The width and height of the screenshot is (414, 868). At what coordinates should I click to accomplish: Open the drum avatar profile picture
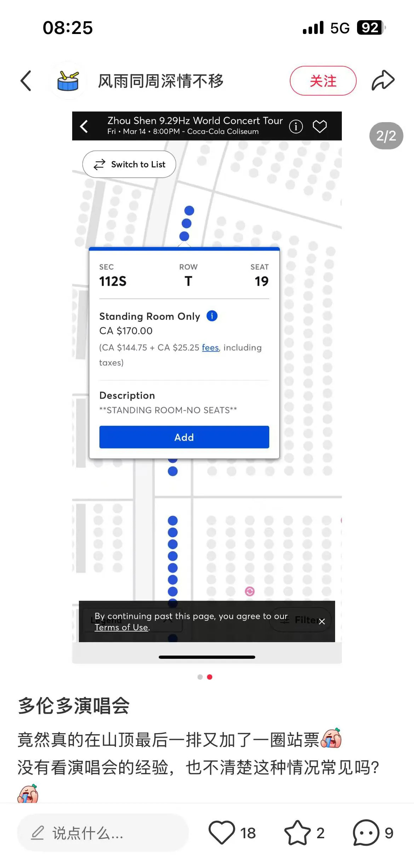tap(68, 81)
